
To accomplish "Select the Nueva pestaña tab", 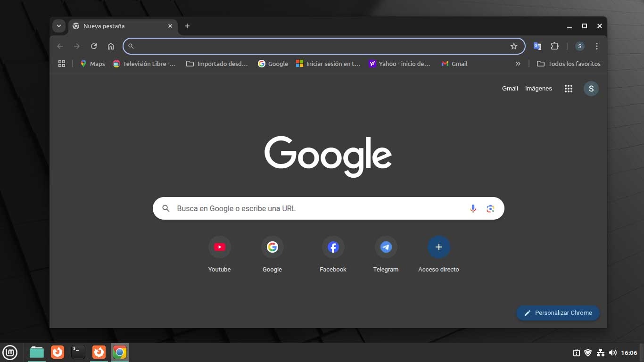I will pyautogui.click(x=123, y=26).
